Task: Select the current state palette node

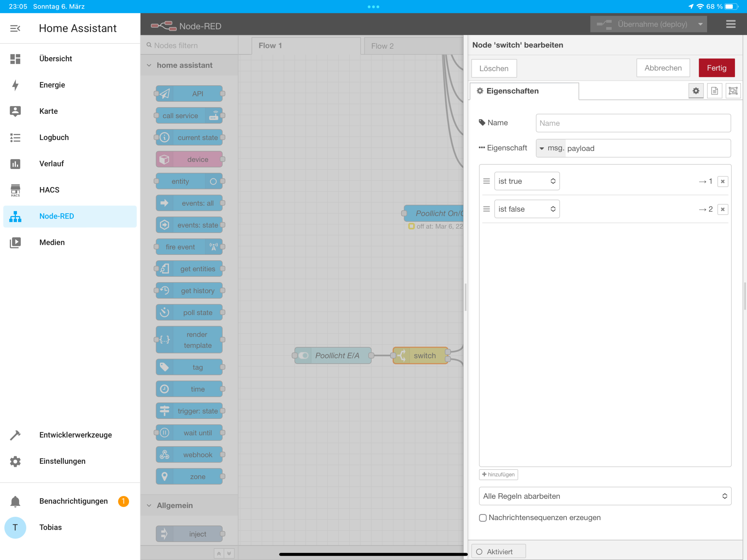Action: 189,138
